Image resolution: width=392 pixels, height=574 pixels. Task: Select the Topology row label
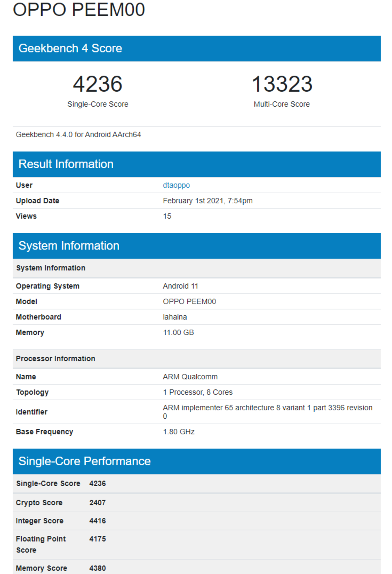point(32,392)
